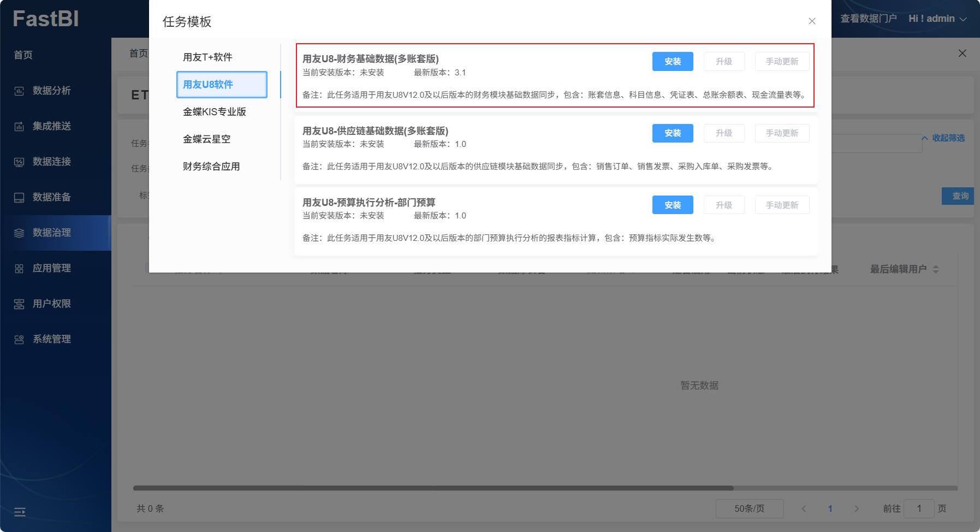Click the 数据治理 layers icon
Screen dimensions: 980x532
[19, 233]
